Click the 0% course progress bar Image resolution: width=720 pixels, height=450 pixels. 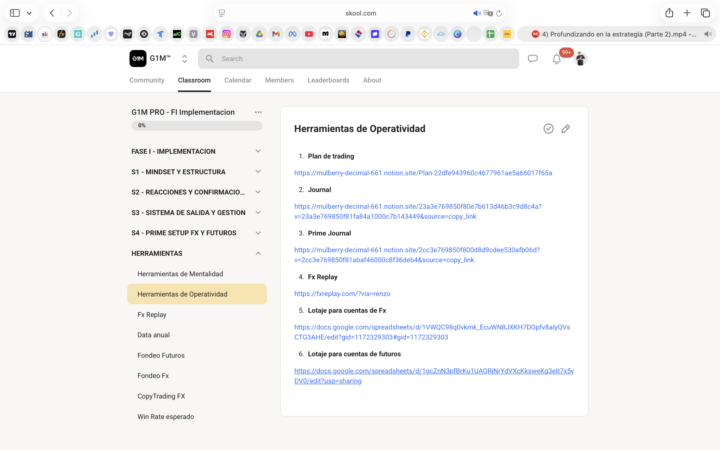tap(197, 125)
